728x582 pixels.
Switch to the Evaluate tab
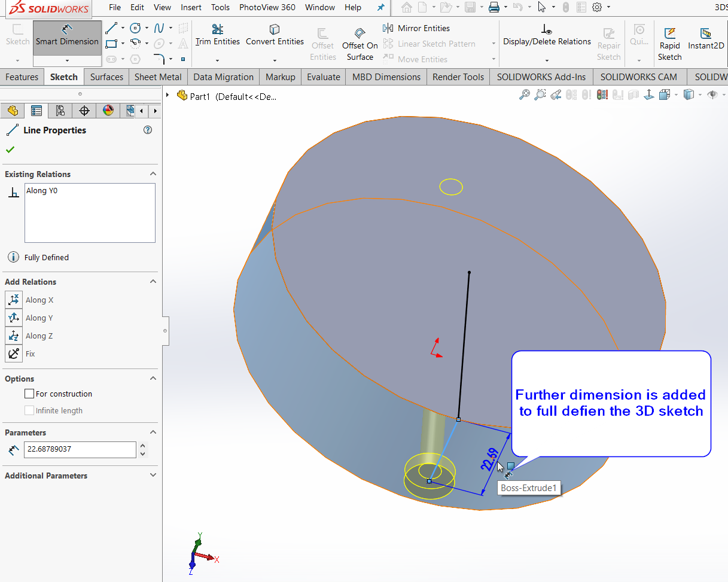pyautogui.click(x=323, y=77)
